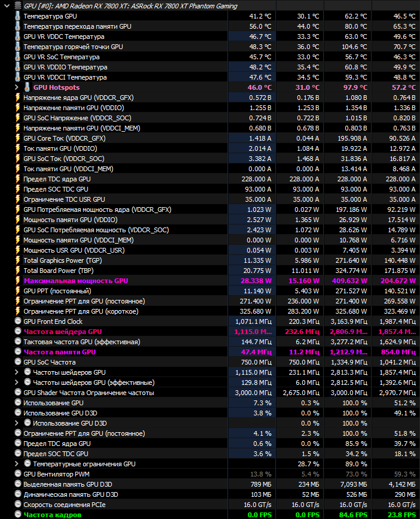
Task: Click thermometer icon next to Температура GPU
Action: (x=18, y=16)
